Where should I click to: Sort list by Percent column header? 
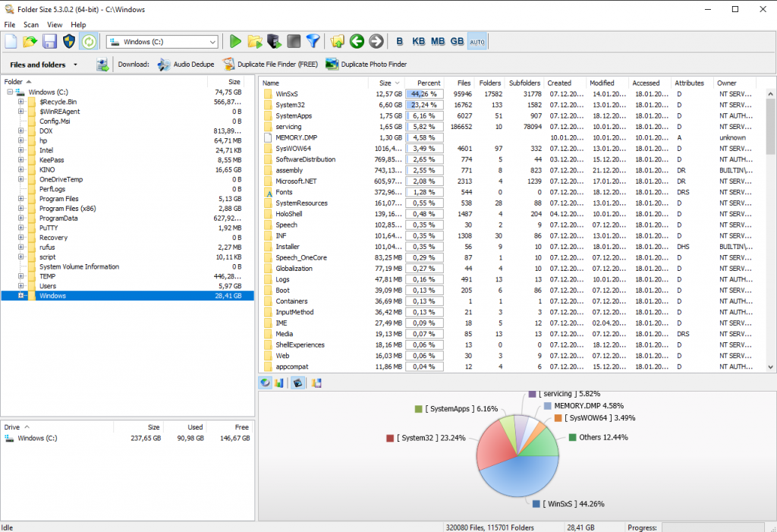point(424,83)
